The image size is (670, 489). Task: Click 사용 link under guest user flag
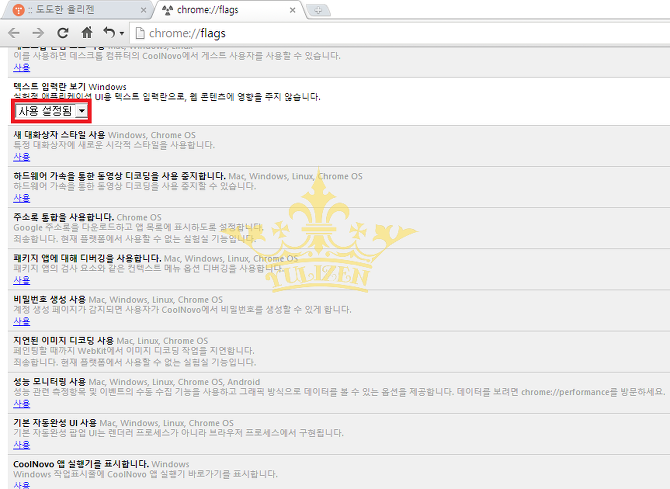coord(21,68)
